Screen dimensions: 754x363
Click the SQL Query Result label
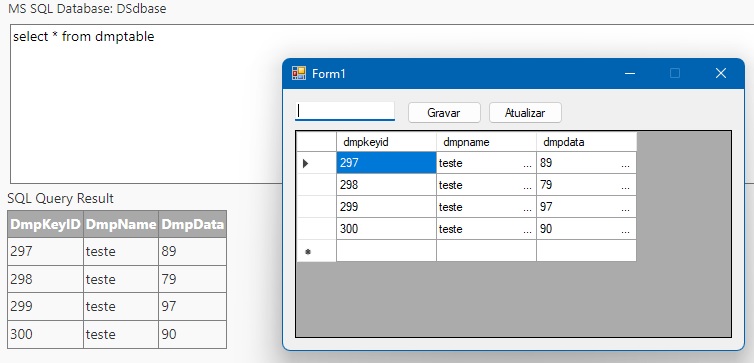click(x=61, y=199)
